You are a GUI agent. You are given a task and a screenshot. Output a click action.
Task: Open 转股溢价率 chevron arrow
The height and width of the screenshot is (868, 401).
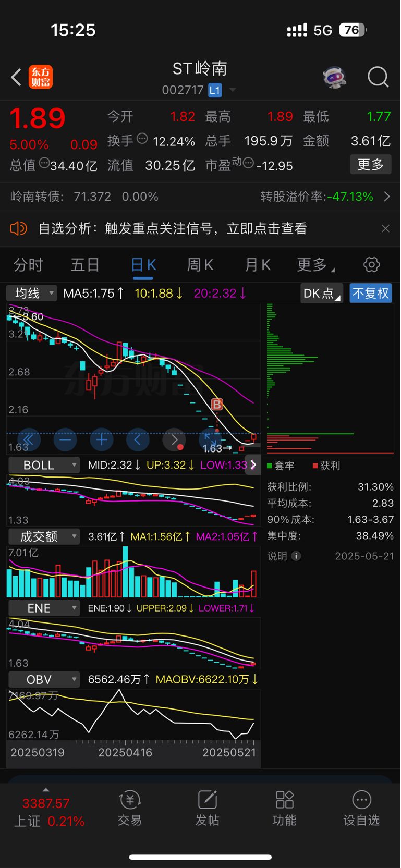pyautogui.click(x=387, y=197)
